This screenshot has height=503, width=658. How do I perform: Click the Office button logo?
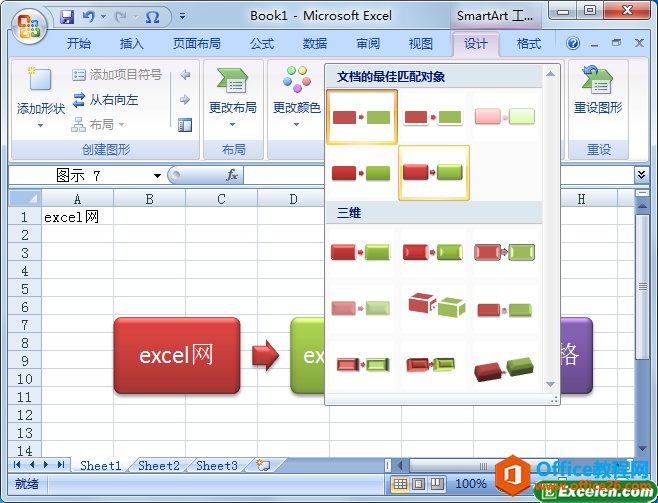click(29, 26)
